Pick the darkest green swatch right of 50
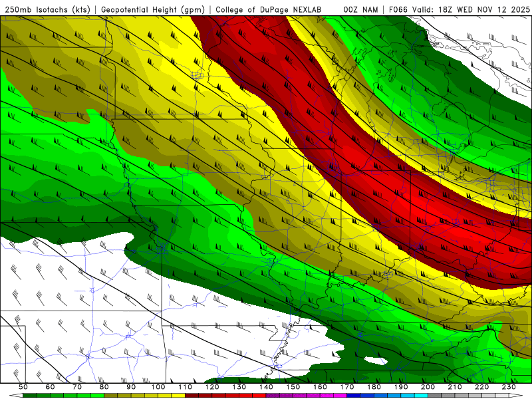Image resolution: width=532 pixels, height=399 pixels. [30, 396]
